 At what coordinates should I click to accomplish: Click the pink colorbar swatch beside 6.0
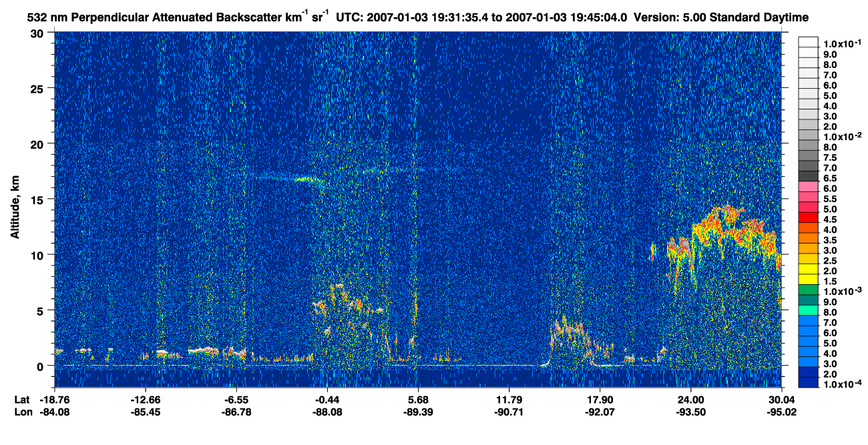[x=809, y=186]
